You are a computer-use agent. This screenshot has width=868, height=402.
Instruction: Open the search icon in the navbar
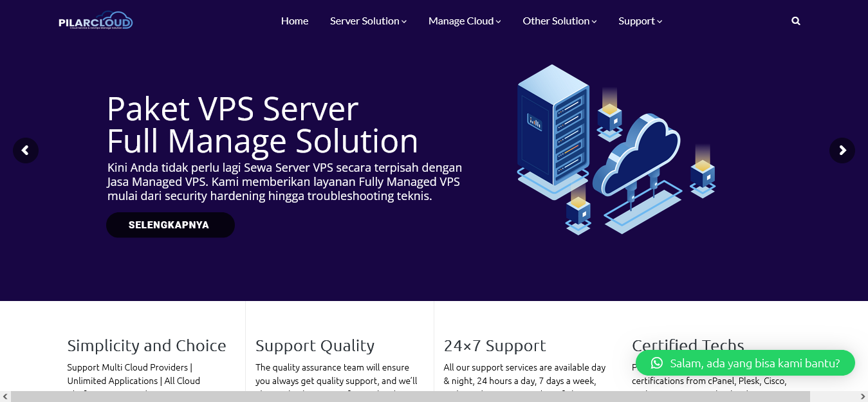click(x=796, y=21)
